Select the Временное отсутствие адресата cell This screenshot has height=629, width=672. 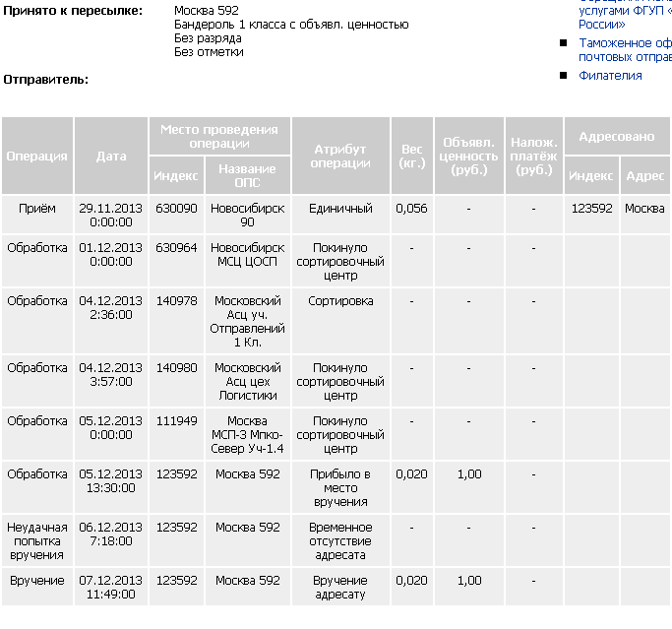click(339, 541)
